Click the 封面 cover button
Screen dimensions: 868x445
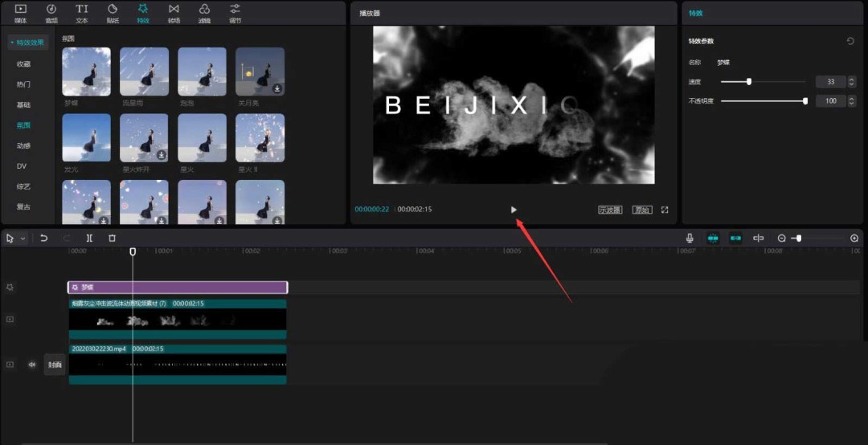[55, 364]
